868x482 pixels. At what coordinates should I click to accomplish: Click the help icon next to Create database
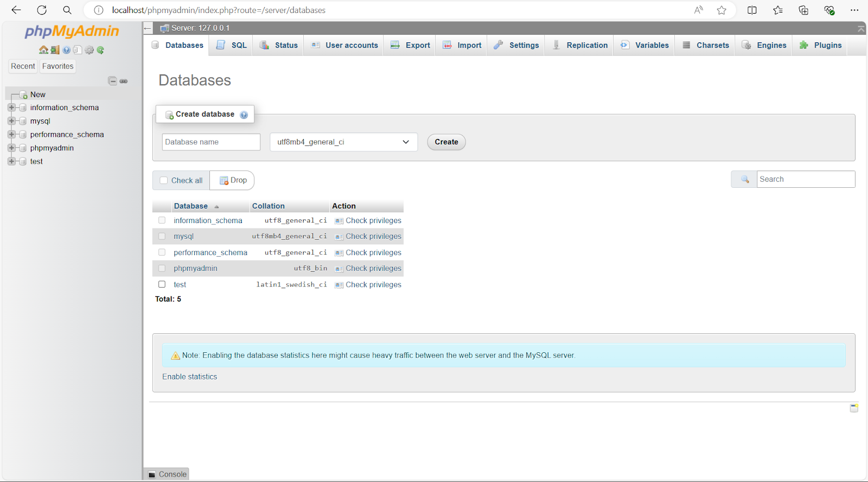click(244, 115)
